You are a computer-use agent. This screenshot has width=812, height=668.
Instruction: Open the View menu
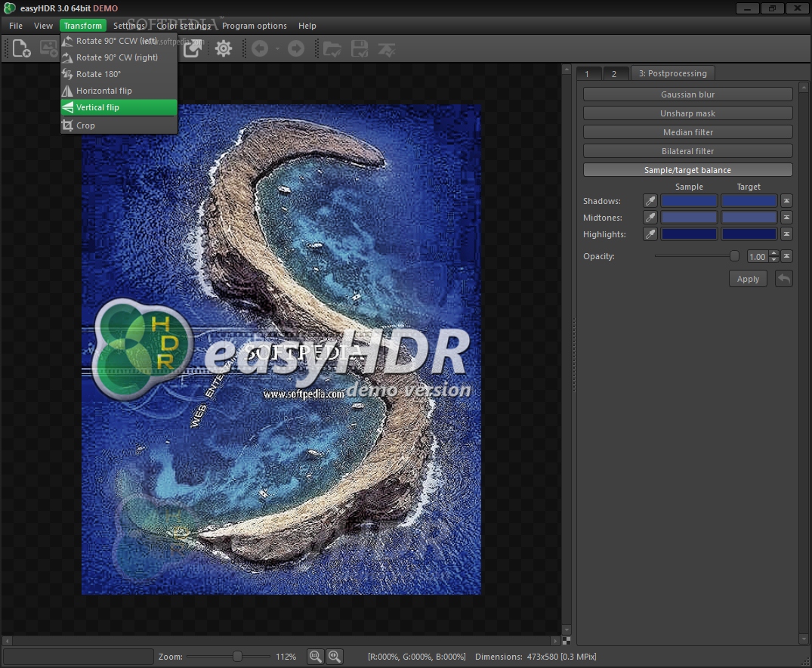coord(43,26)
